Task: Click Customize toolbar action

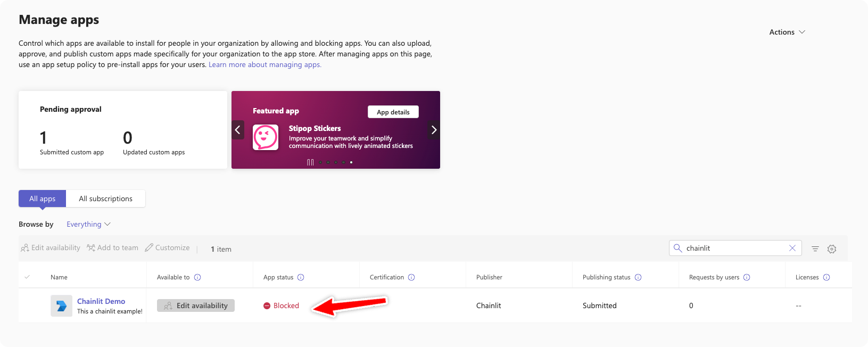Action: 167,248
